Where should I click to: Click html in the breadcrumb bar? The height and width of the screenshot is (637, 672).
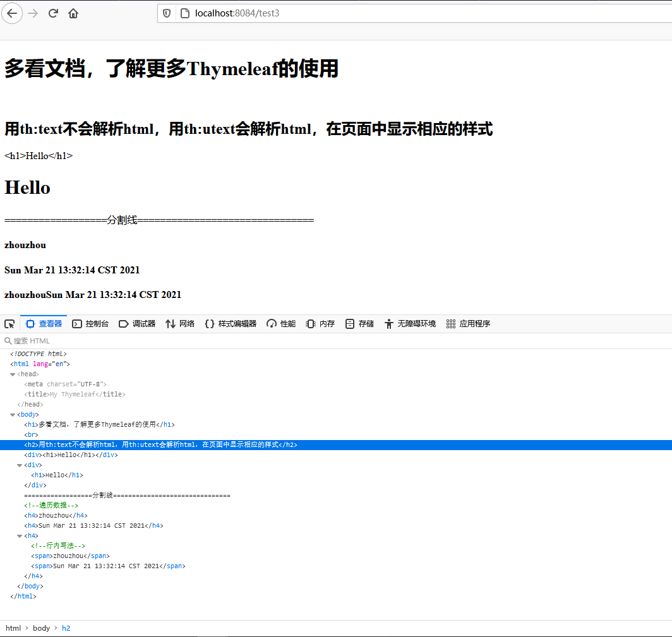pyautogui.click(x=13, y=628)
